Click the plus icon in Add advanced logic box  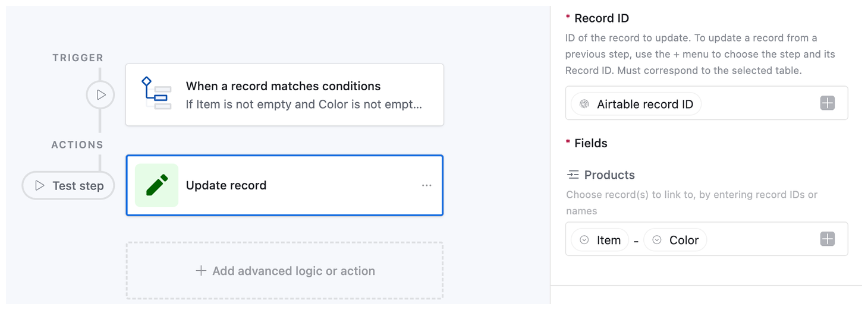(x=201, y=270)
